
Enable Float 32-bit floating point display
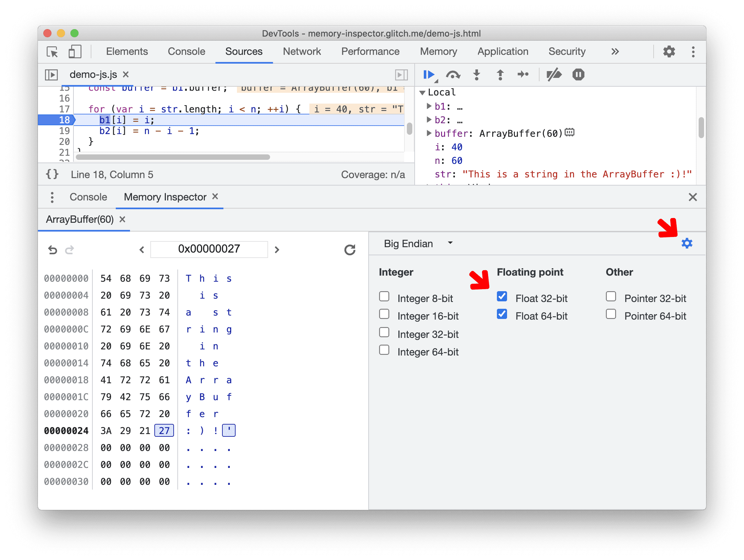pyautogui.click(x=501, y=297)
